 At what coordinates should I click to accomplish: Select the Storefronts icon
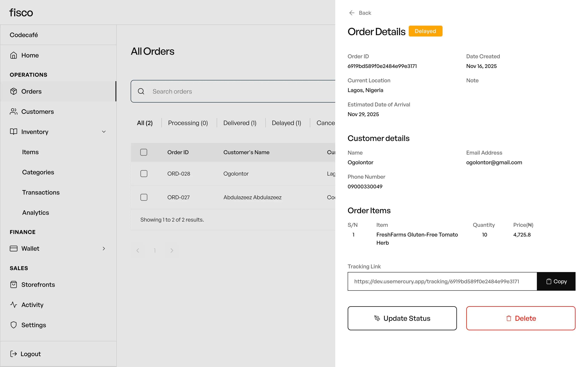coord(14,284)
